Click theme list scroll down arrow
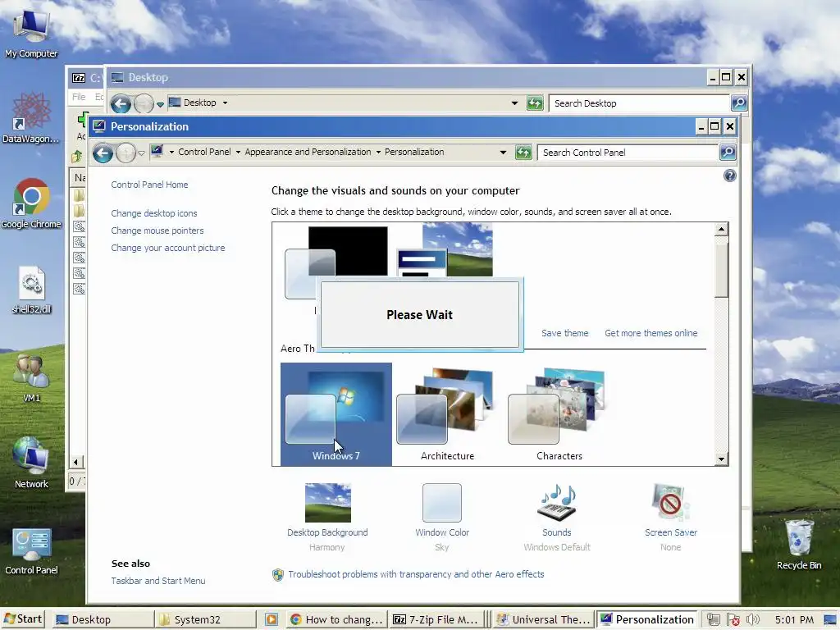The height and width of the screenshot is (630, 840). tap(722, 459)
